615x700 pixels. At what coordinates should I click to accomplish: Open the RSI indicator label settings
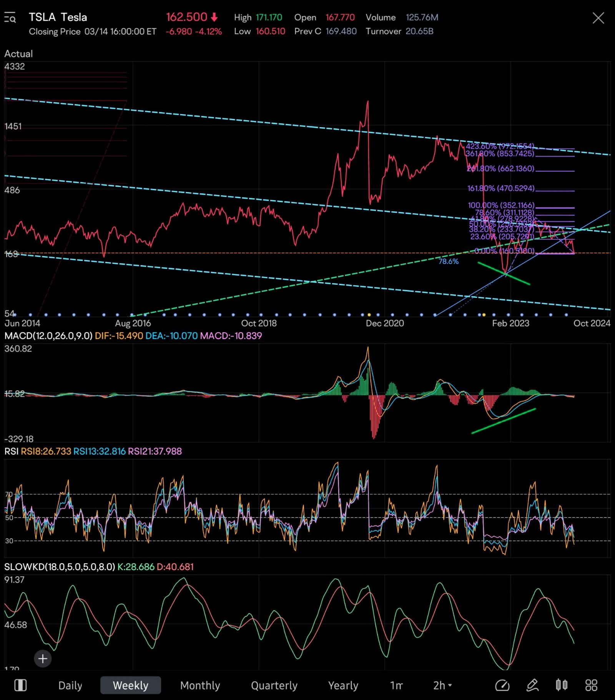click(x=12, y=451)
